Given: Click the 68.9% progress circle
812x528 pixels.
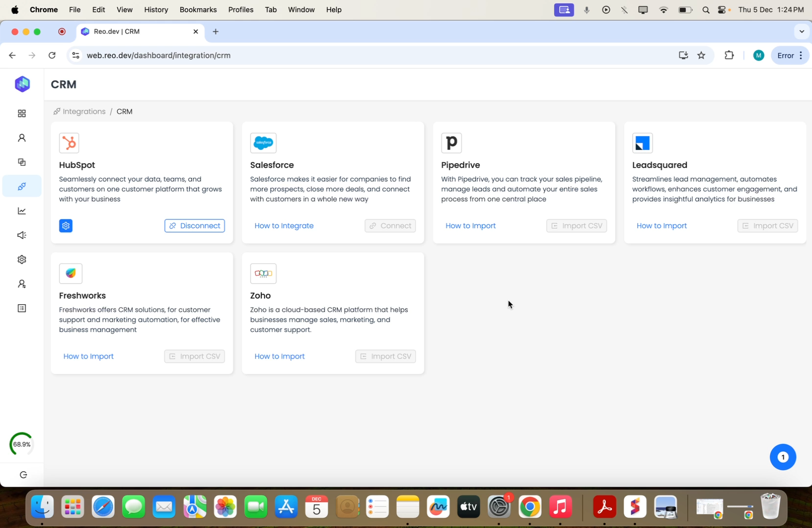Looking at the screenshot, I should tap(22, 444).
